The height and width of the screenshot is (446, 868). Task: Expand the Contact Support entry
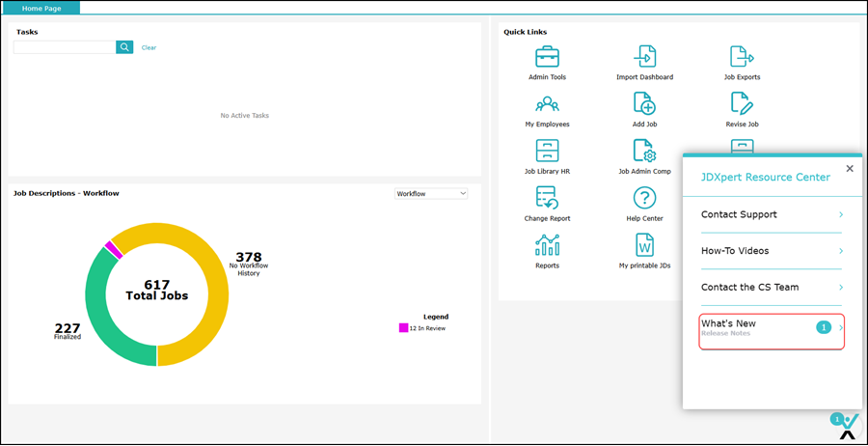click(772, 214)
